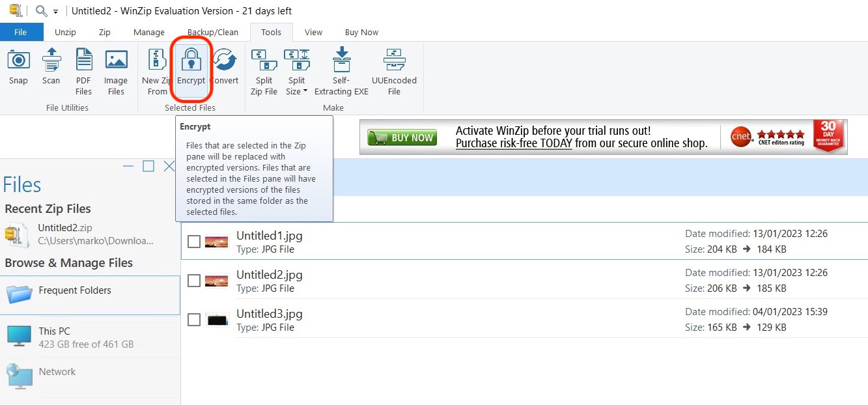Minimize the Files pane
The height and width of the screenshot is (405, 868).
pos(128,167)
